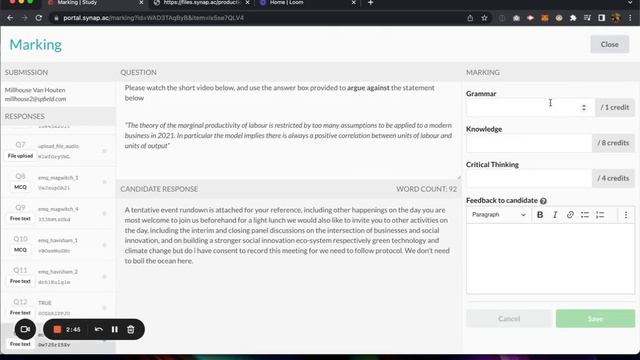The width and height of the screenshot is (640, 360).
Task: Select the Q9 Free text response
Action: coord(58,213)
